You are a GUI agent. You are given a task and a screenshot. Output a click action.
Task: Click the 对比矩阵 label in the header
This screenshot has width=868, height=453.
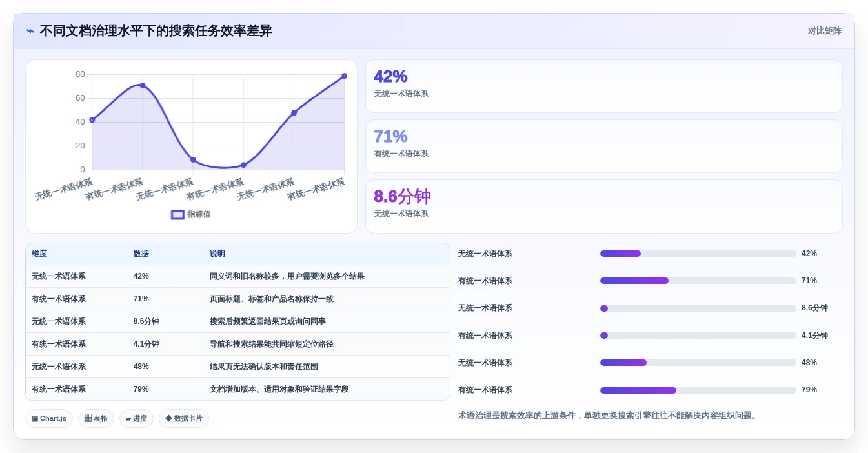[x=825, y=31]
